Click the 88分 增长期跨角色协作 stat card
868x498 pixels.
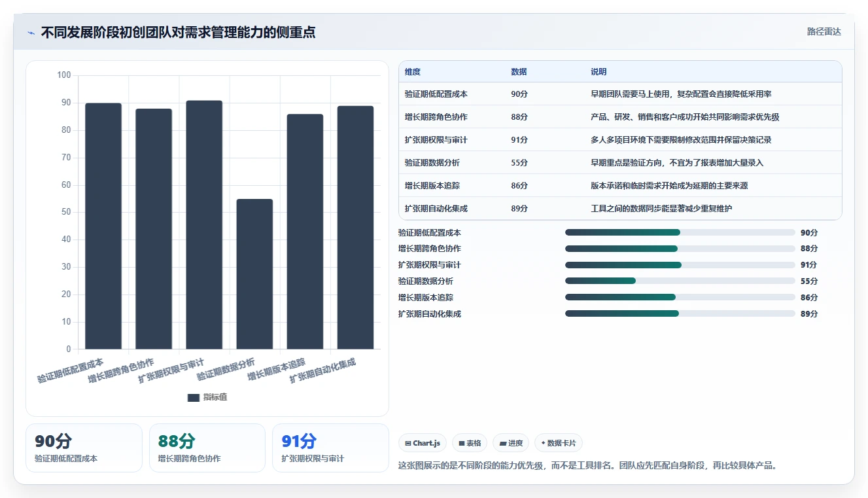click(x=207, y=448)
